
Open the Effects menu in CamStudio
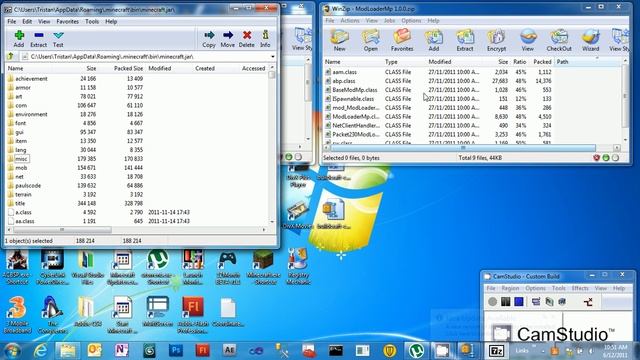(x=580, y=288)
